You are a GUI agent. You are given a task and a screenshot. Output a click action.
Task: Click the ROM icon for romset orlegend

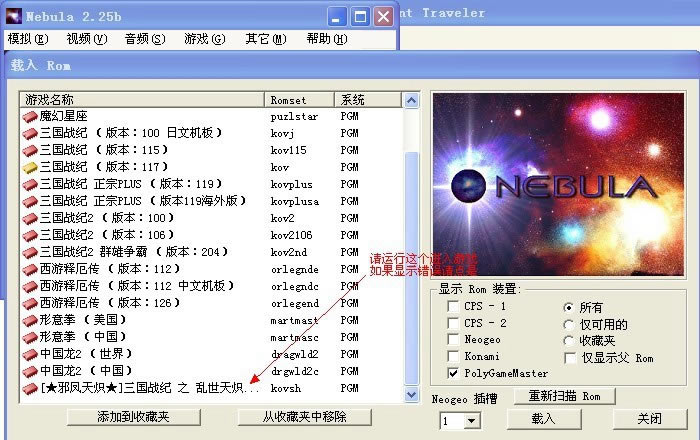pyautogui.click(x=30, y=304)
